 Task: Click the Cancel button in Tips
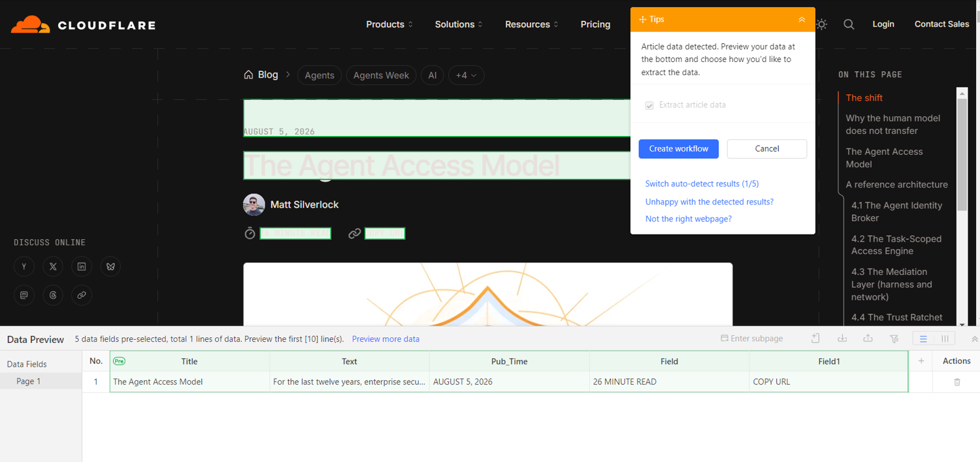(767, 149)
